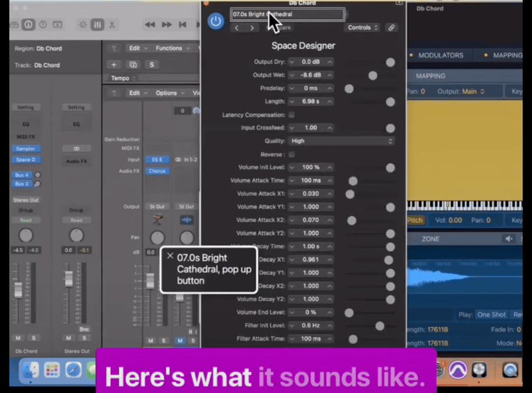
Task: Solo the Db Chord channel strip
Action: [x=33, y=338]
